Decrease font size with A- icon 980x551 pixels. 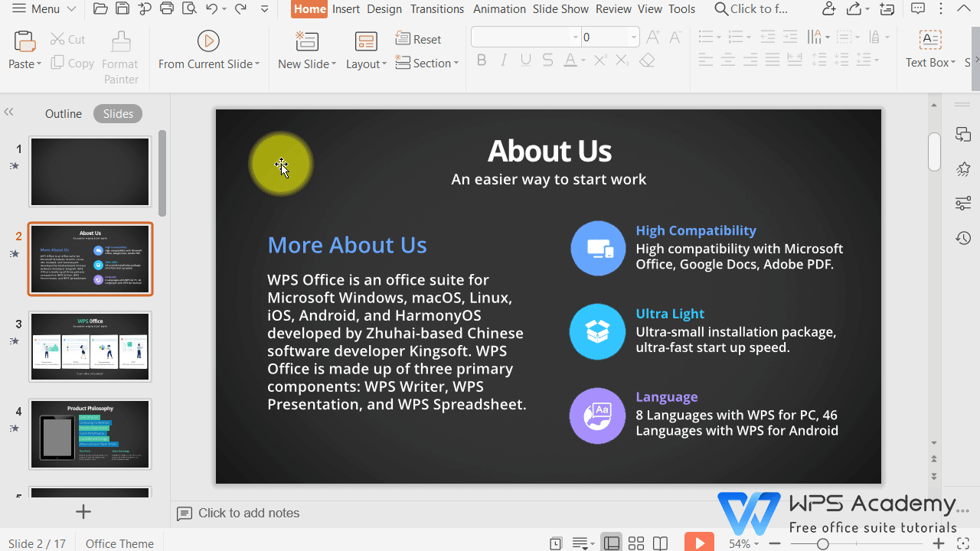675,37
